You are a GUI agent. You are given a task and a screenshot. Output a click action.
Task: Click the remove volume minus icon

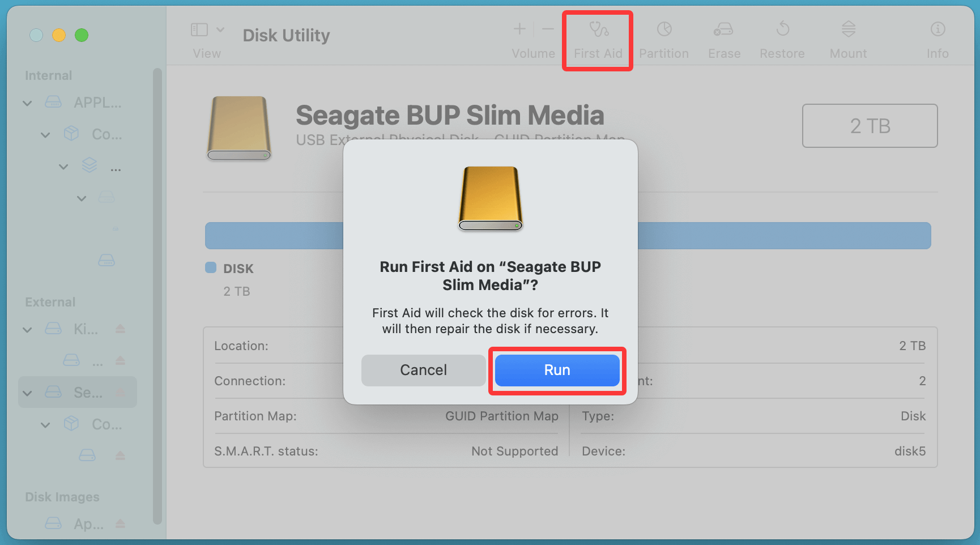point(547,28)
